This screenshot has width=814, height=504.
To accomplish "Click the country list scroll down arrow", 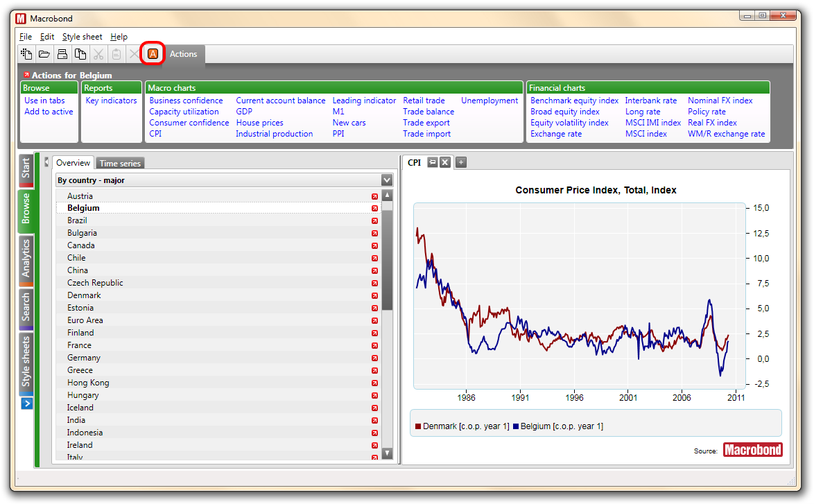I will [x=387, y=453].
